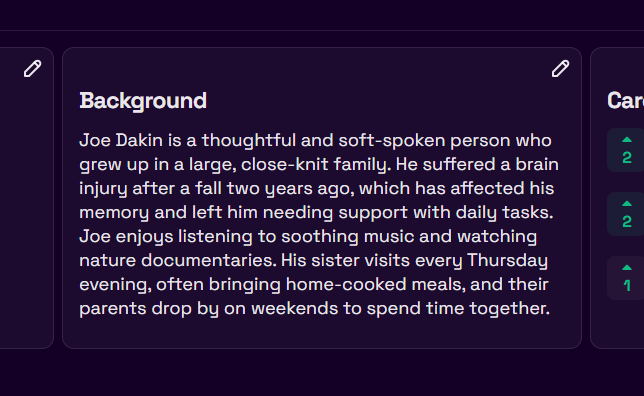Click the up arrow in the first badge

[627, 140]
